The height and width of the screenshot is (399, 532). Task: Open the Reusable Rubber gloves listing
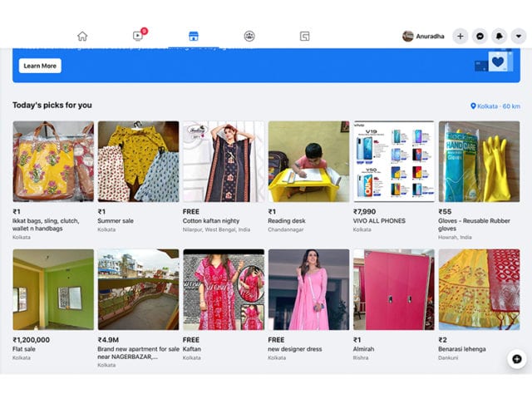coord(479,161)
